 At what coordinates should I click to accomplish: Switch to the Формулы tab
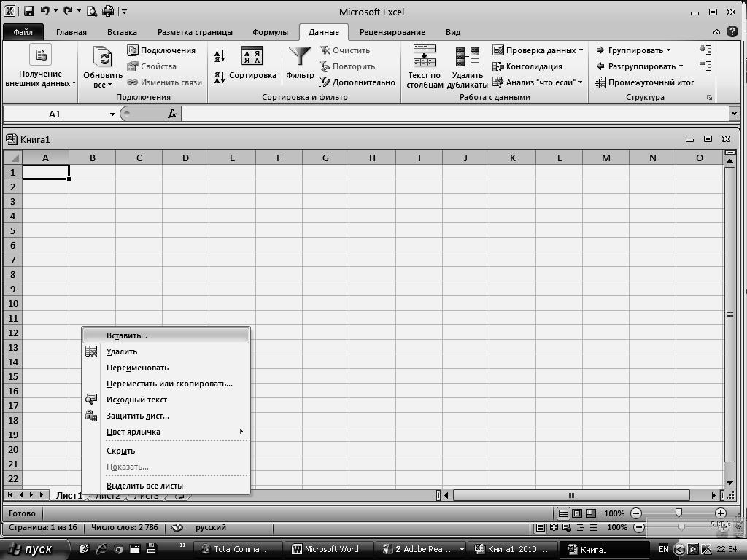tap(270, 32)
